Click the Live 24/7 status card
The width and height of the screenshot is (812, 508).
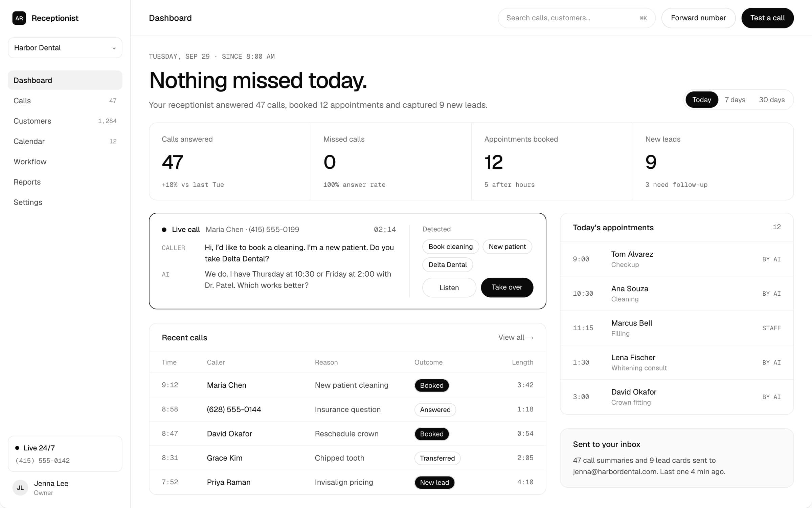65,454
